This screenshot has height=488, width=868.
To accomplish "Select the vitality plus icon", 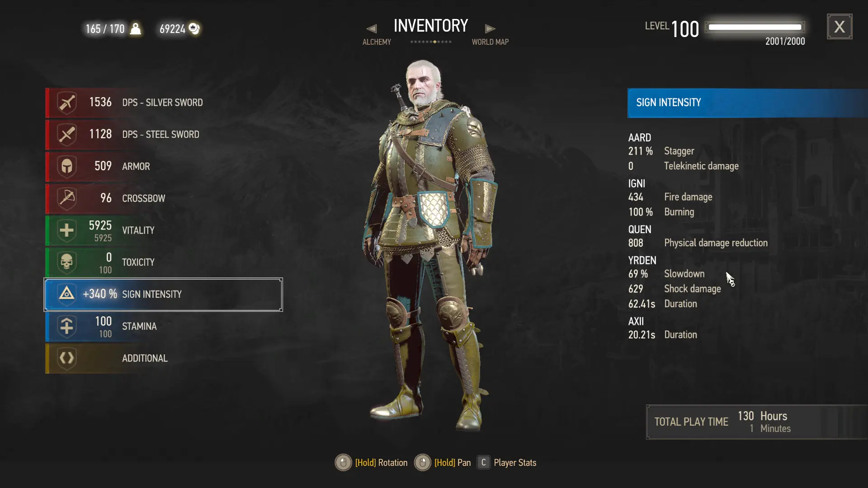I will (67, 230).
